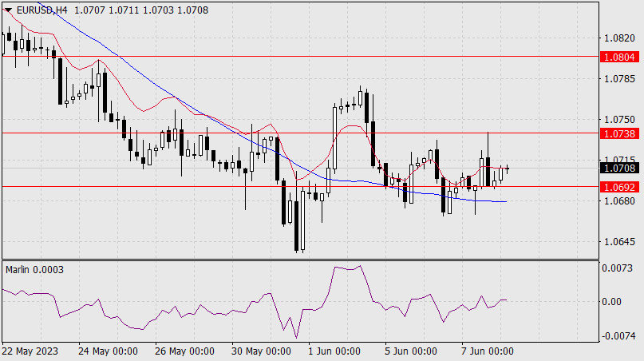
Task: Click the triangle arrow beside EURUSD,H4
Action: pos(7,8)
